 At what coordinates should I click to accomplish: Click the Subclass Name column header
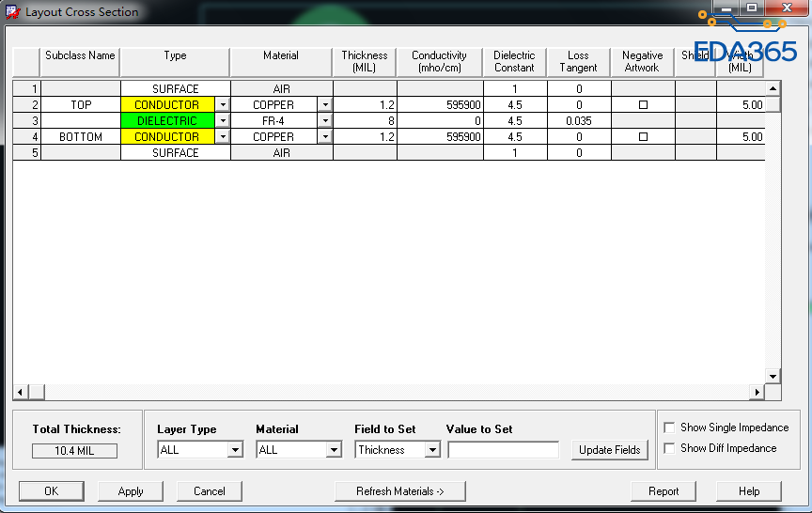[x=80, y=62]
